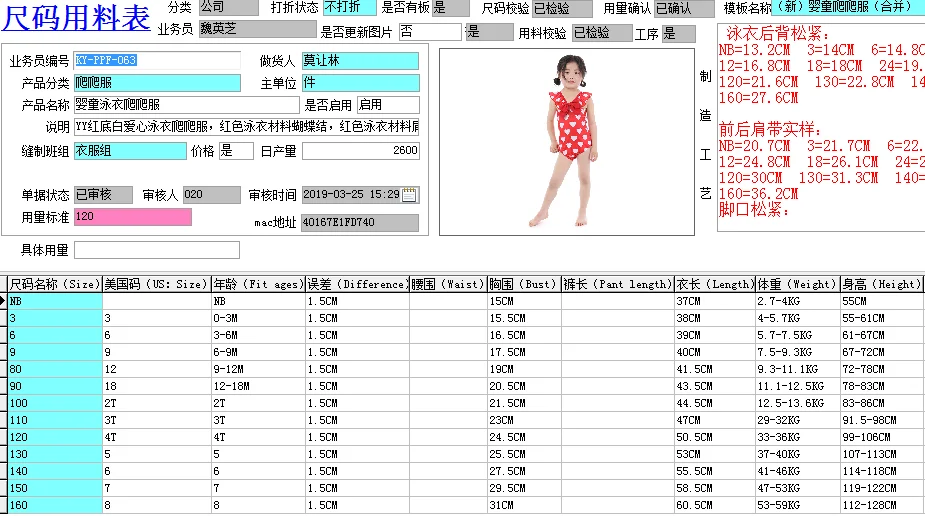Click the 是否更新图片 field 否
Image resolution: width=925 pixels, height=516 pixels.
(x=430, y=32)
